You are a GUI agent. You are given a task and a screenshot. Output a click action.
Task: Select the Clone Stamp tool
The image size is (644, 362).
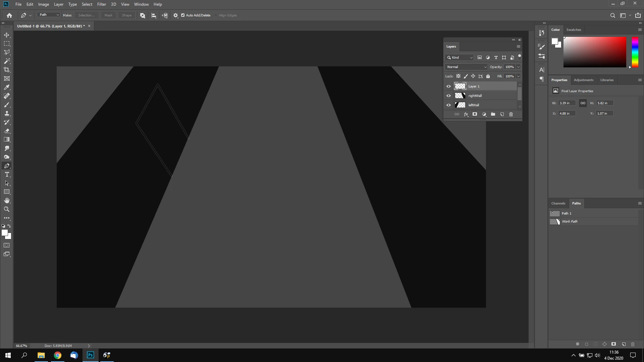point(7,114)
